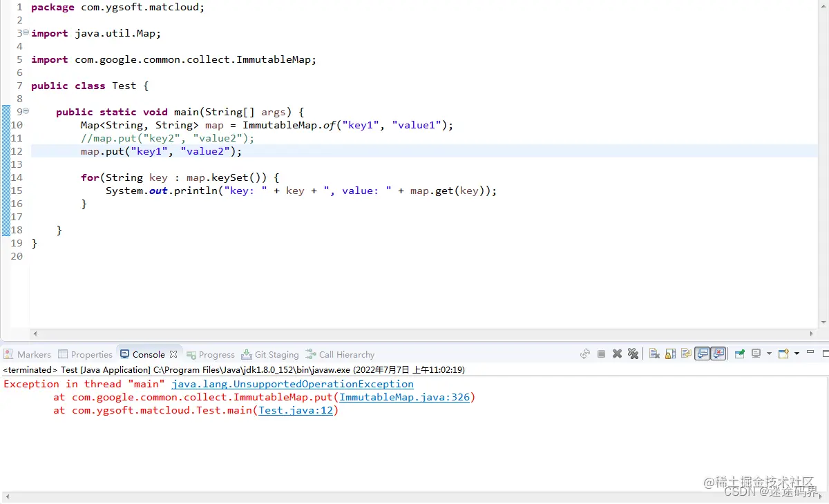Toggle Word Wrap in the Console
829x504 pixels.
tap(686, 353)
